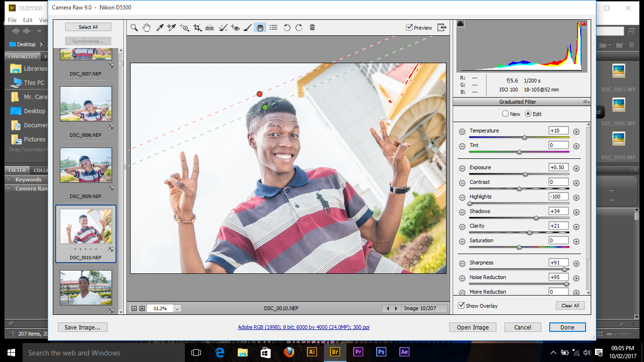Screen dimensions: 644x362
Task: Rotate image 90° clockwise
Action: pos(299,28)
